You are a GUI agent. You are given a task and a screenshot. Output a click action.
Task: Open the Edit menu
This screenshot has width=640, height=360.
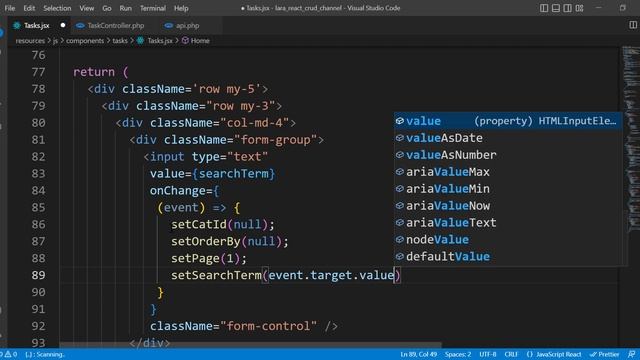[x=29, y=8]
